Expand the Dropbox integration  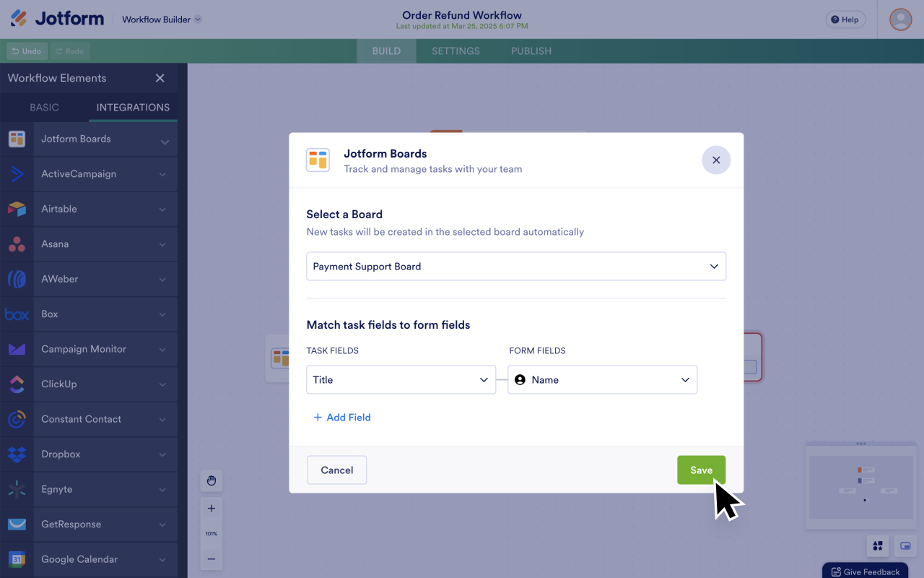point(162,454)
